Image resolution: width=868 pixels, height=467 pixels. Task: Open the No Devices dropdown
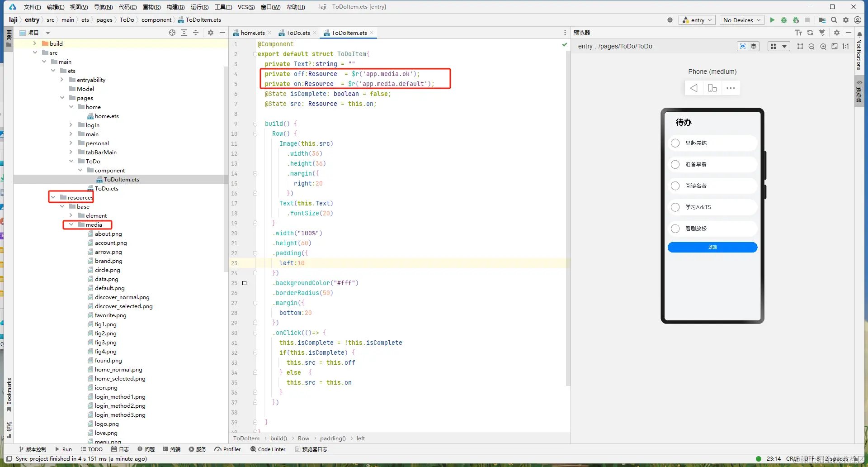(x=741, y=20)
